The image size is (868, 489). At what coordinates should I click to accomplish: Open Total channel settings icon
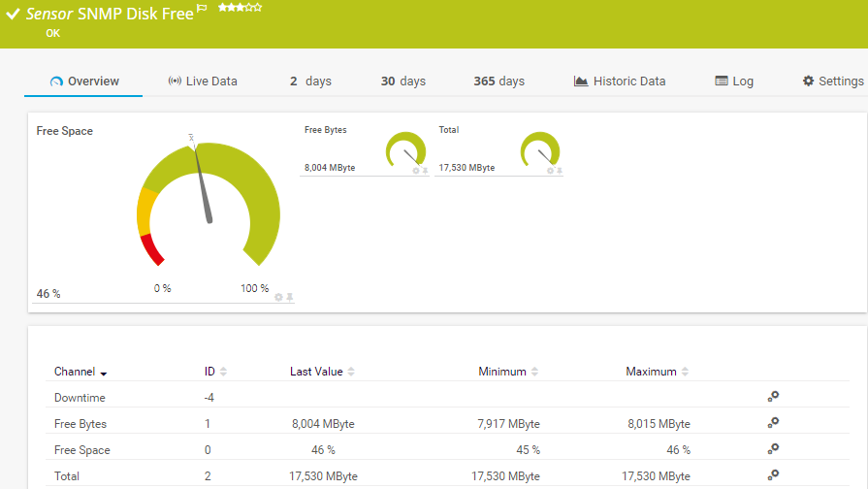click(773, 474)
